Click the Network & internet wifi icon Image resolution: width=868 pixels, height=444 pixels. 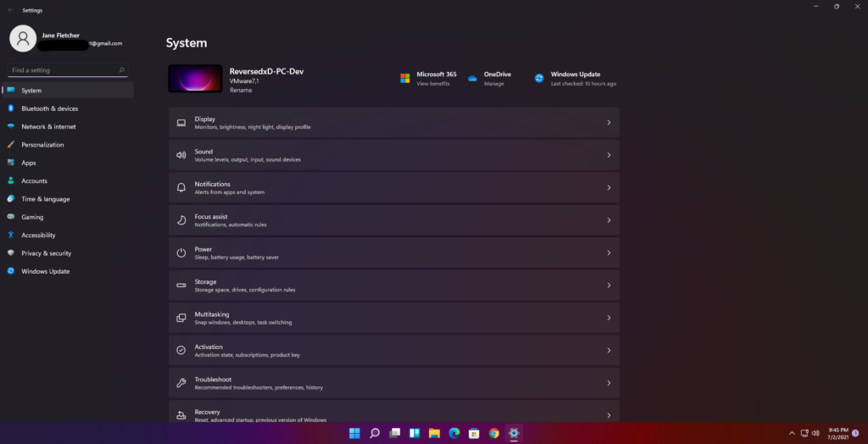[10, 127]
